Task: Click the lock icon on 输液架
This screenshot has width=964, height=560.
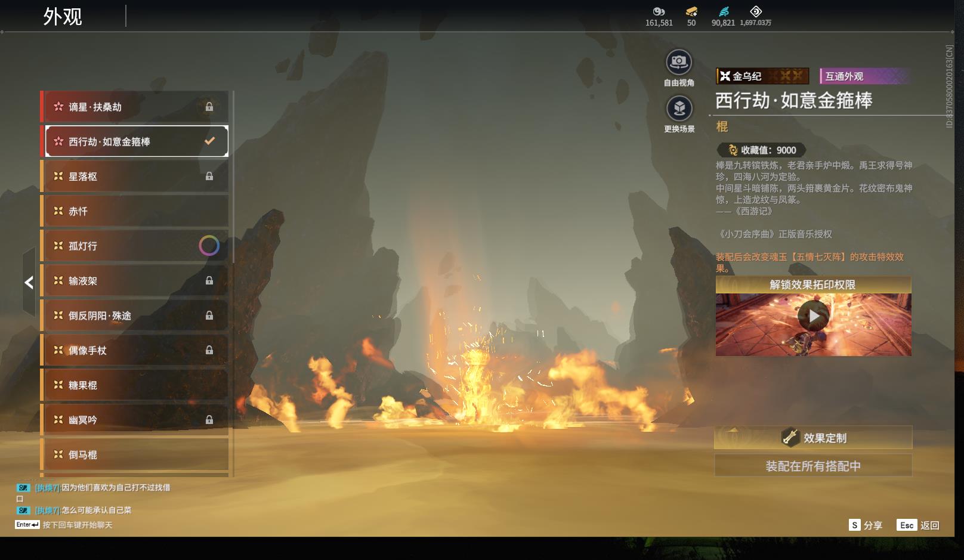Action: 209,280
